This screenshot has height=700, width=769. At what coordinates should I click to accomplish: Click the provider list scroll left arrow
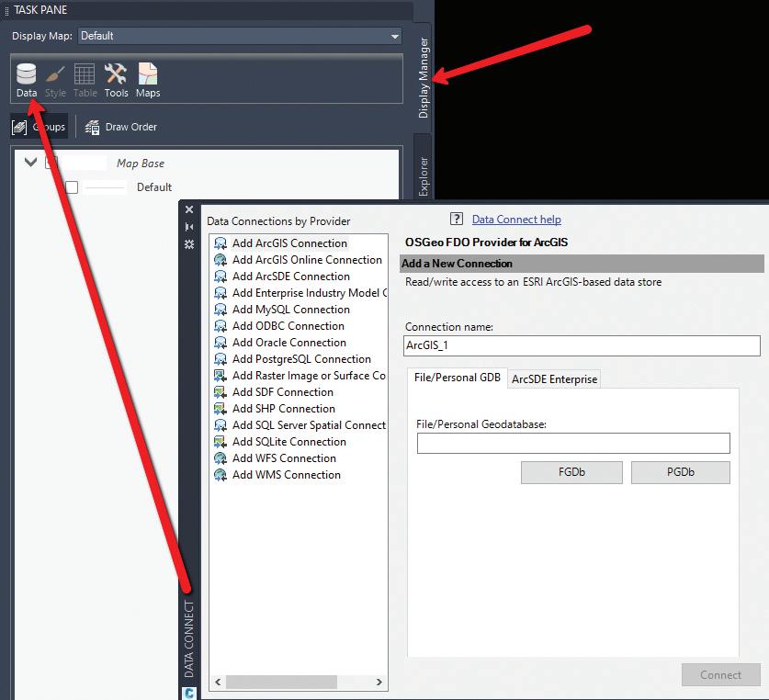click(x=218, y=682)
